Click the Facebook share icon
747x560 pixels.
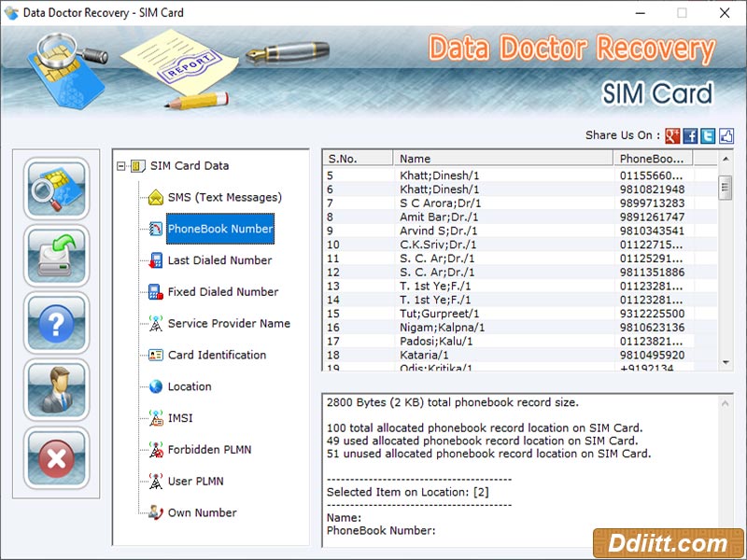(x=690, y=135)
